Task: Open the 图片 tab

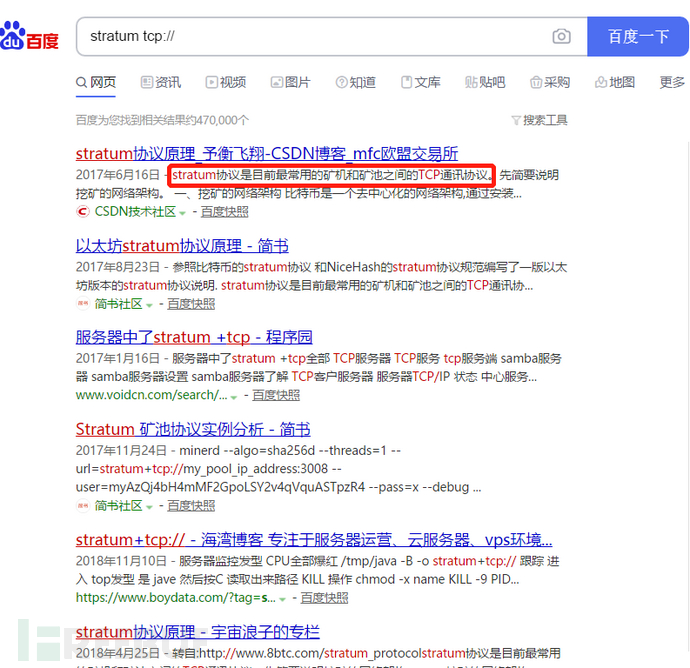Action: 290,82
